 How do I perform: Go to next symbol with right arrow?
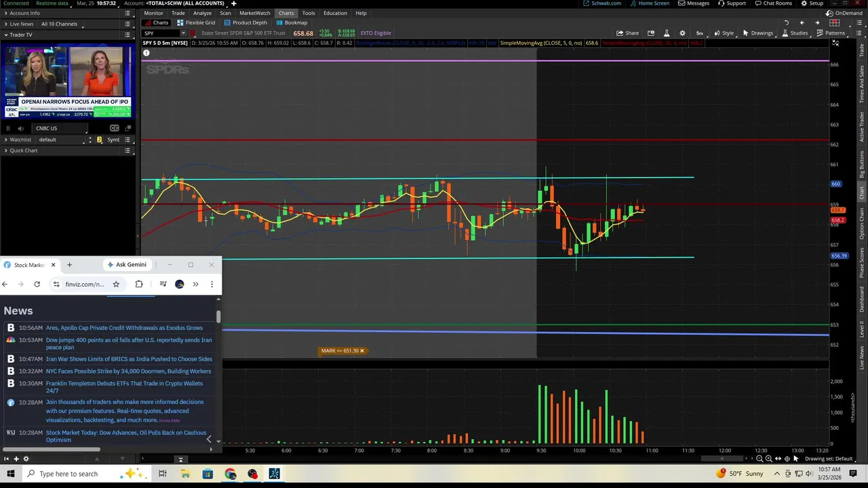(x=816, y=23)
